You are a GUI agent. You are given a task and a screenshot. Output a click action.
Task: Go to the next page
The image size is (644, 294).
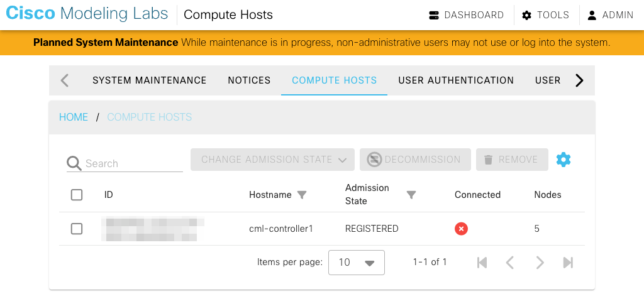point(540,263)
